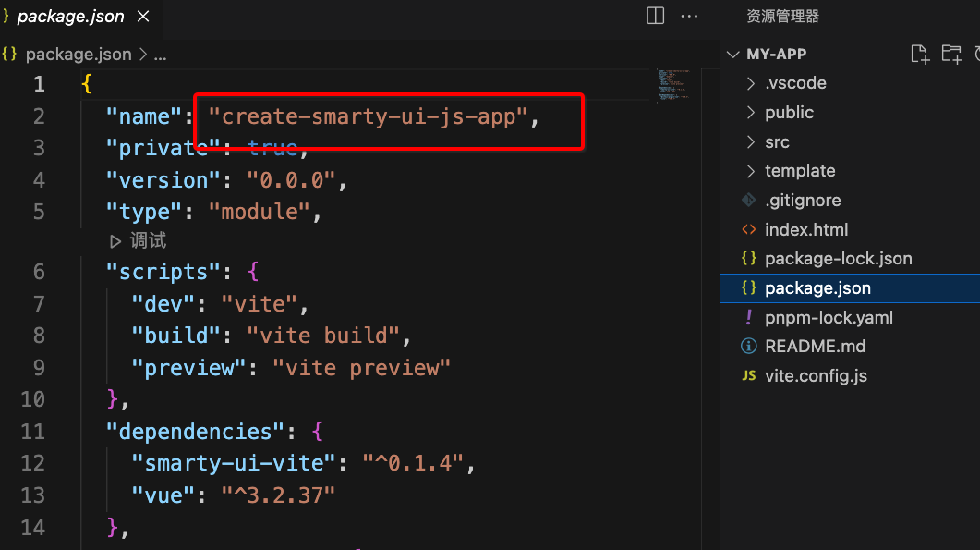The image size is (980, 550).
Task: Open package-lock.json from the file tree
Action: click(x=838, y=259)
